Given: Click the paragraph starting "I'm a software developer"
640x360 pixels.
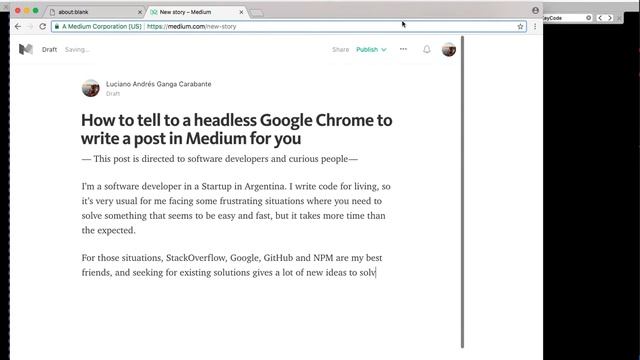Looking at the screenshot, I should pyautogui.click(x=236, y=208).
